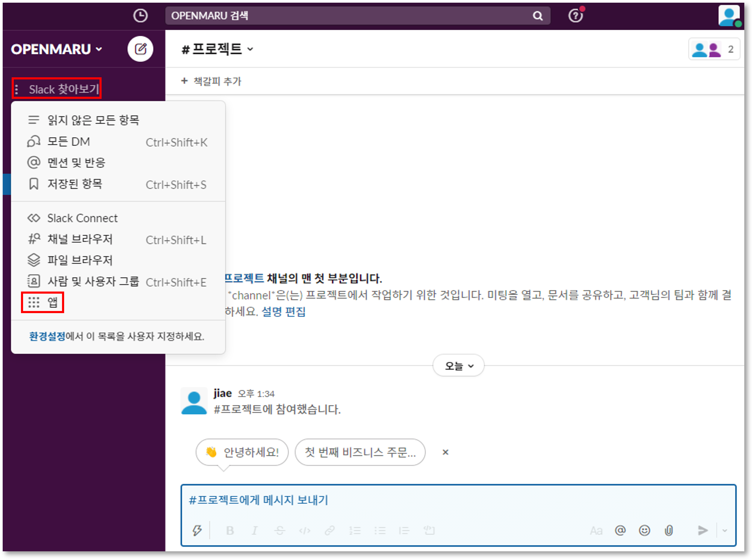
Task: Select 앱 from the browse menu
Action: tap(43, 302)
